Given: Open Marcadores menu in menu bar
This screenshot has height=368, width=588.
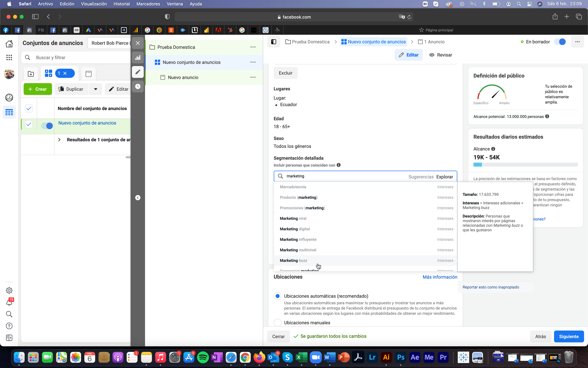Looking at the screenshot, I should [x=148, y=4].
